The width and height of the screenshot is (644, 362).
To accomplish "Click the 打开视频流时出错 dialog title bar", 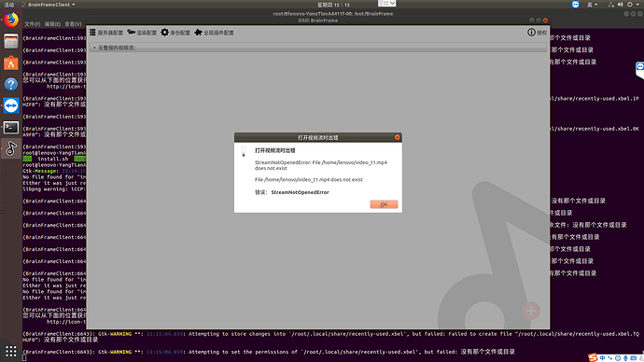I will click(318, 137).
